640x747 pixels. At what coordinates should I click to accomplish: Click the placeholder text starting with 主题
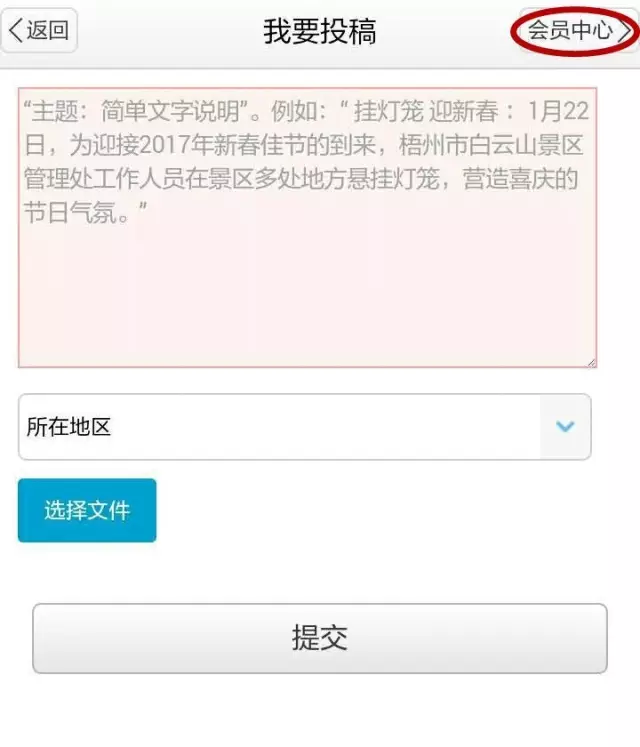(x=307, y=162)
